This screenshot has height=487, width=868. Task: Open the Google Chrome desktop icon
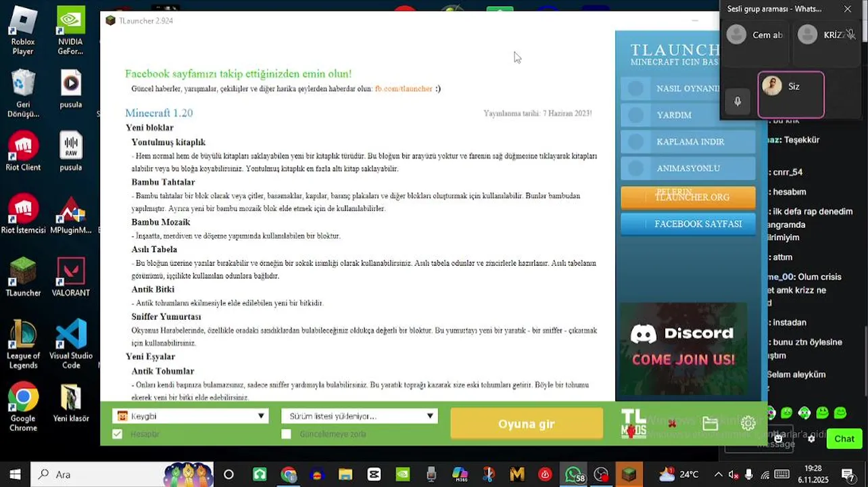tap(23, 407)
